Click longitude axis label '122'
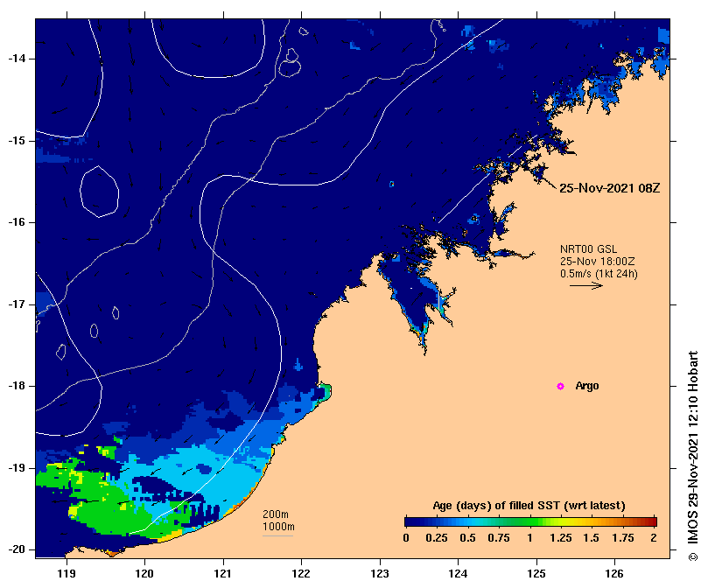708x588 pixels. (302, 574)
